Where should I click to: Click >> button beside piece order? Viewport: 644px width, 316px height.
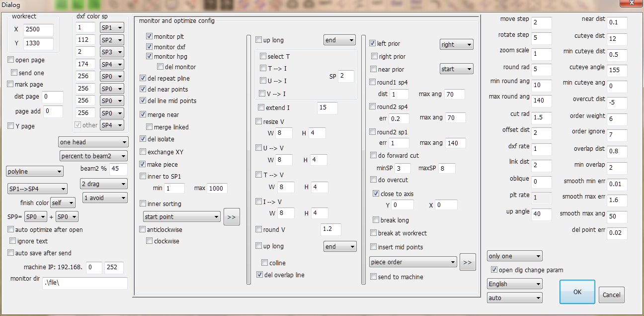point(468,262)
